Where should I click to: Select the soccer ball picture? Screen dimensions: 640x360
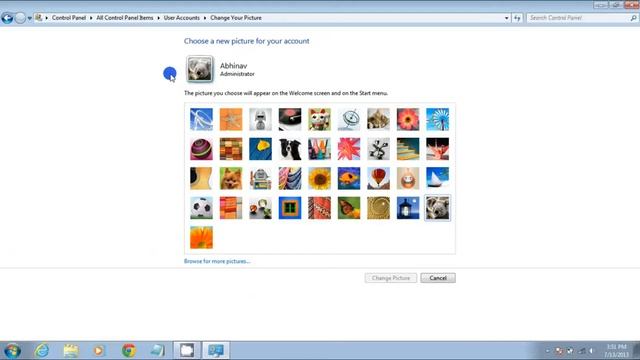click(x=201, y=208)
